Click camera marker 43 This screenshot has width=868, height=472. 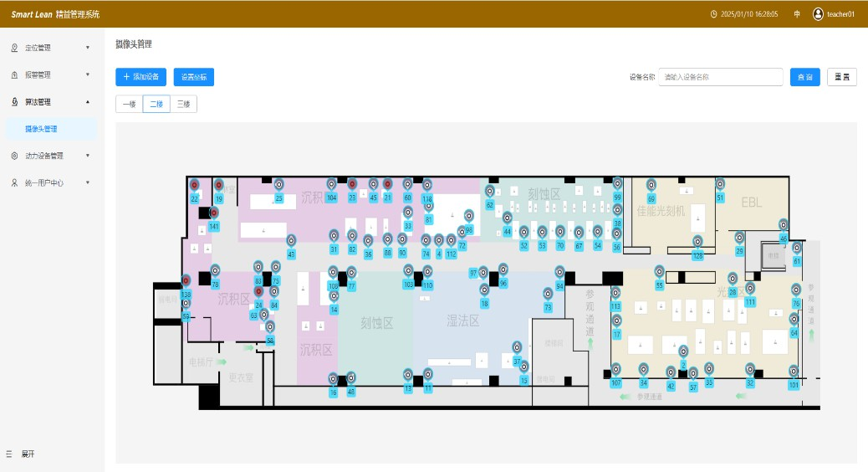click(291, 241)
